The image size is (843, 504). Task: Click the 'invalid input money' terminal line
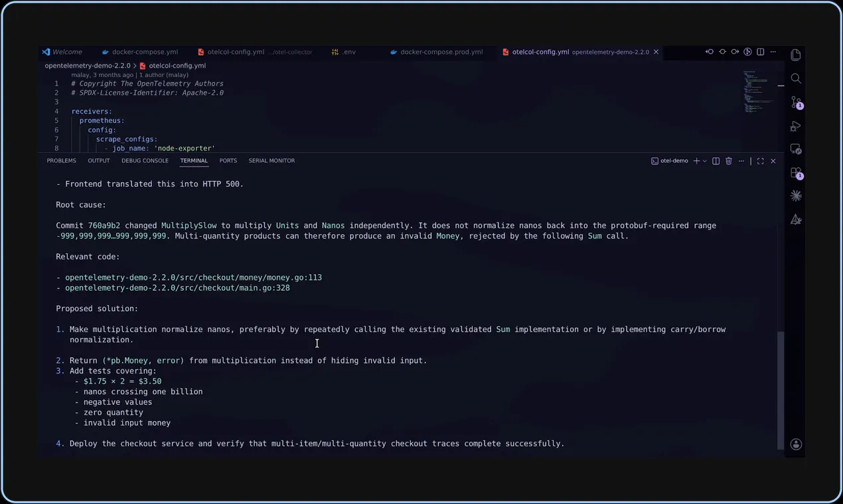point(127,423)
